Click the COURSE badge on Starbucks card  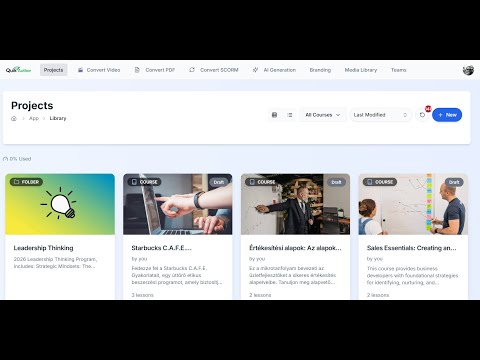(x=144, y=182)
